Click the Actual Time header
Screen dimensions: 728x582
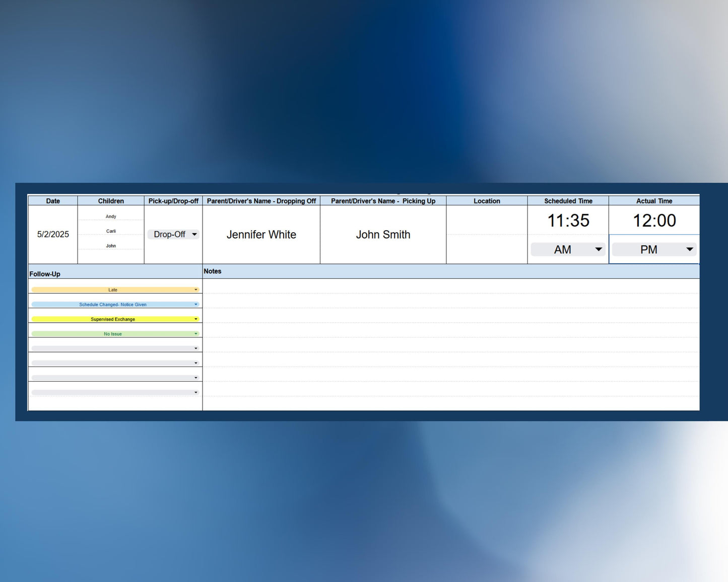pyautogui.click(x=654, y=201)
